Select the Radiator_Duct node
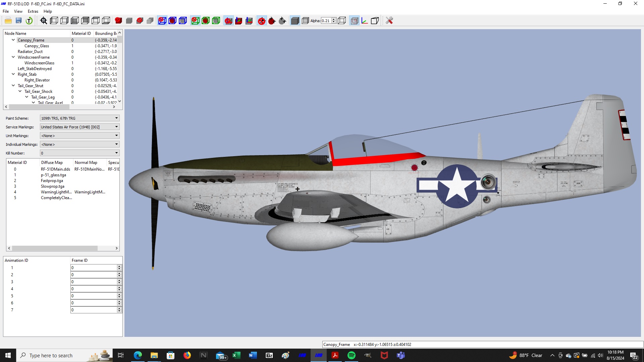The image size is (644, 362). 30,52
